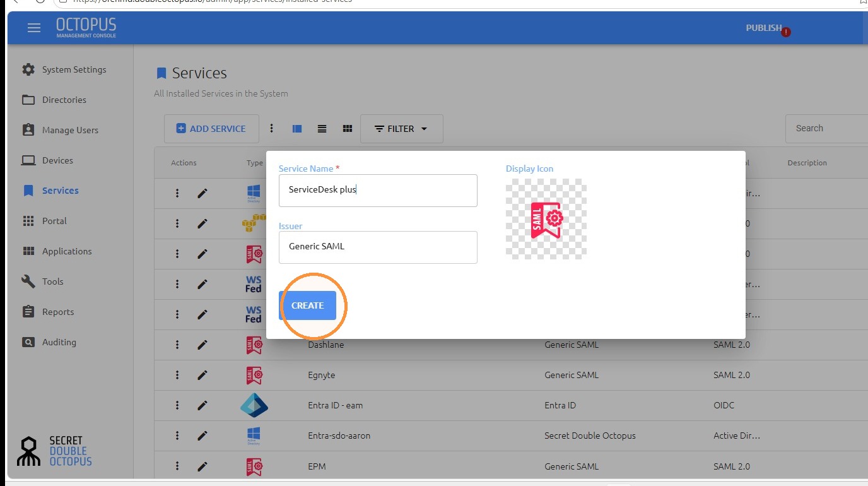The width and height of the screenshot is (868, 486).
Task: Click the SAML display icon thumbnail
Action: 546,219
